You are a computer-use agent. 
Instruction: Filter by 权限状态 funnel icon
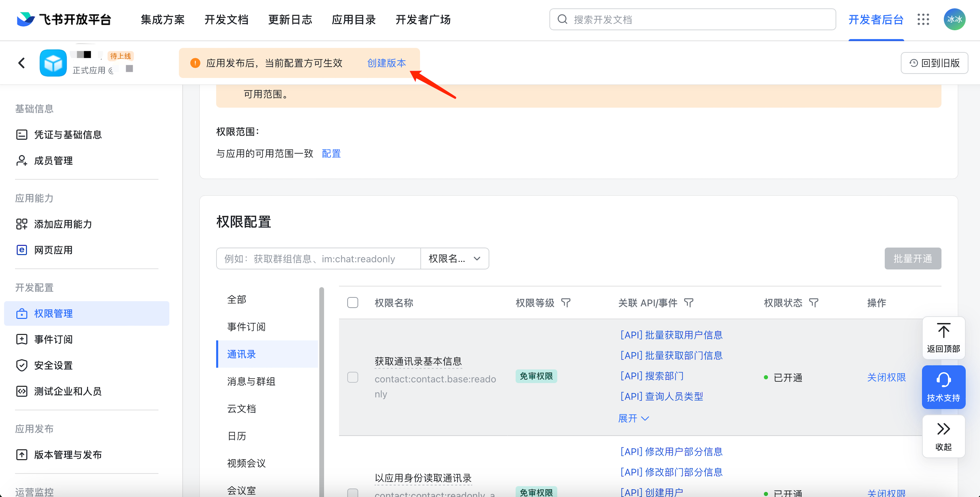814,303
